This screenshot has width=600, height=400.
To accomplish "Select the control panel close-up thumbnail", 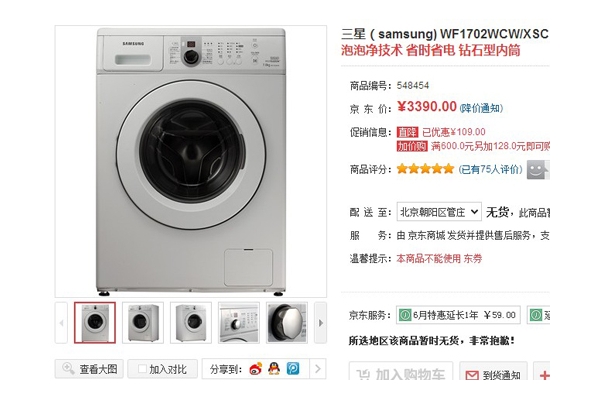I will [239, 323].
